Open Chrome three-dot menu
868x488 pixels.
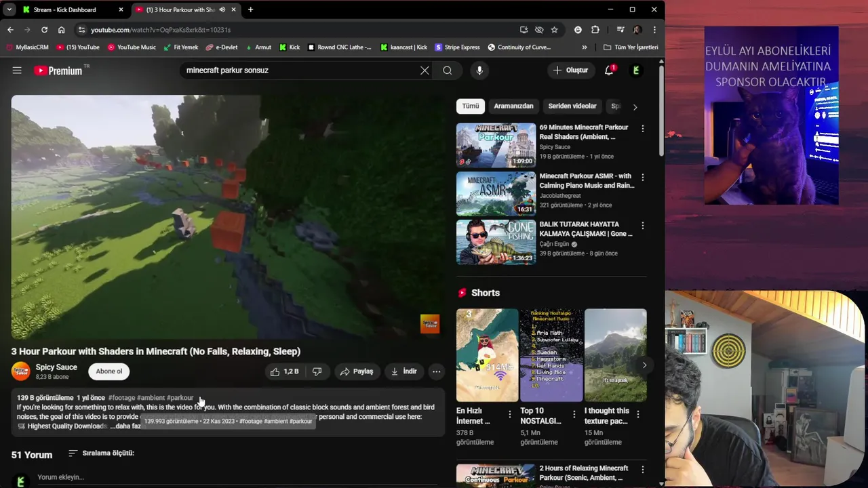(654, 30)
